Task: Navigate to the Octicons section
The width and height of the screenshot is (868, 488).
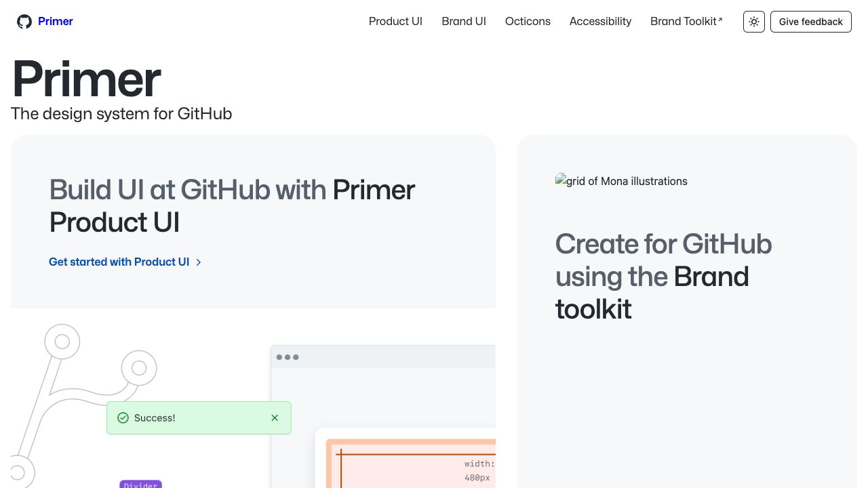Action: pyautogui.click(x=528, y=21)
